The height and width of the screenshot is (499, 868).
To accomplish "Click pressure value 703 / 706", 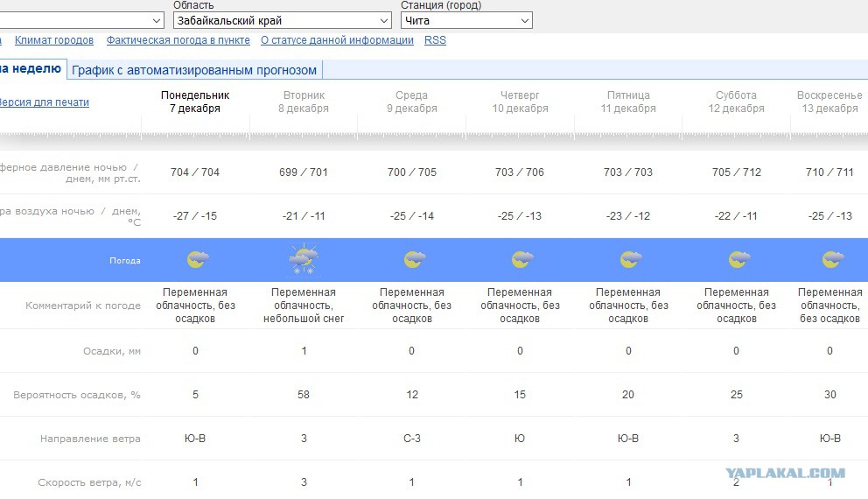I will pyautogui.click(x=520, y=172).
